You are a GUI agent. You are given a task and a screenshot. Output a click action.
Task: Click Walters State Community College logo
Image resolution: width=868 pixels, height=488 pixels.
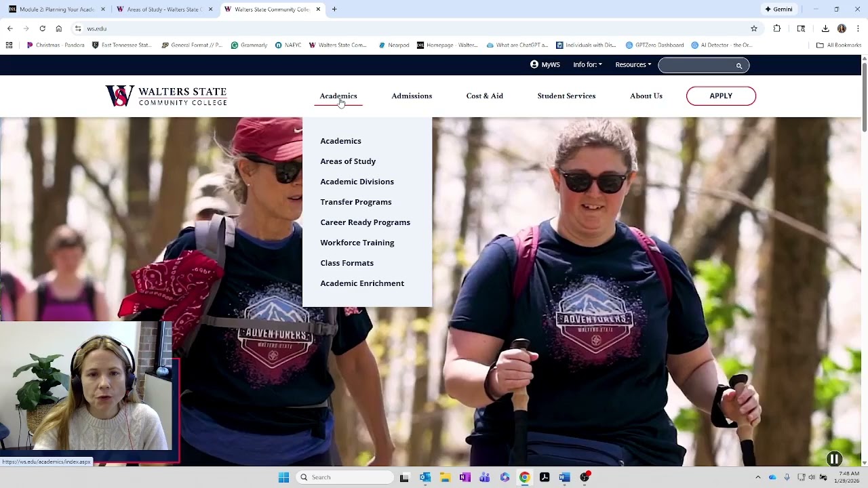(x=166, y=96)
